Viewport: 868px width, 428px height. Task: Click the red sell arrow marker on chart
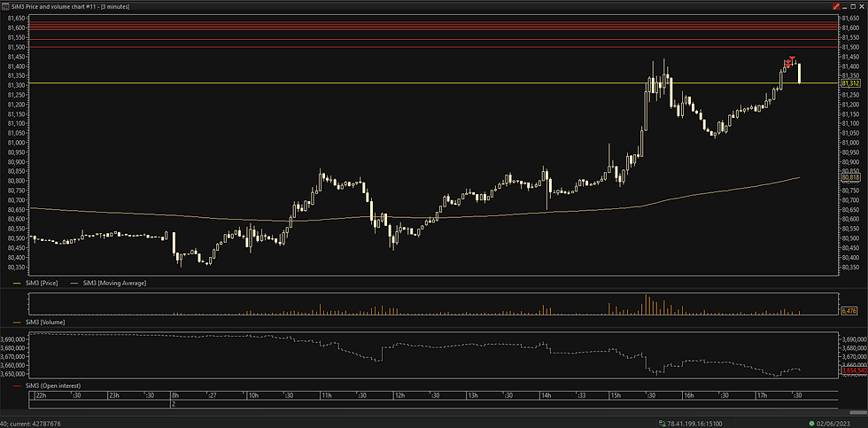[x=792, y=58]
